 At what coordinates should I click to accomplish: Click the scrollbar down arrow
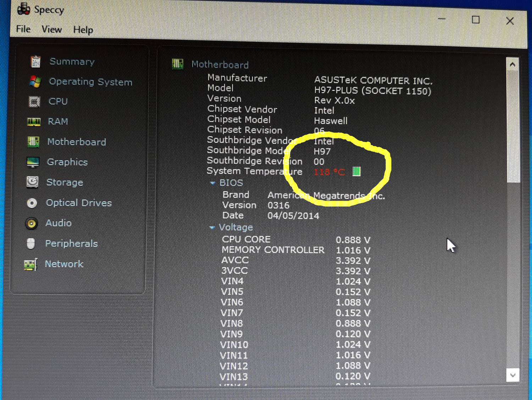[512, 375]
